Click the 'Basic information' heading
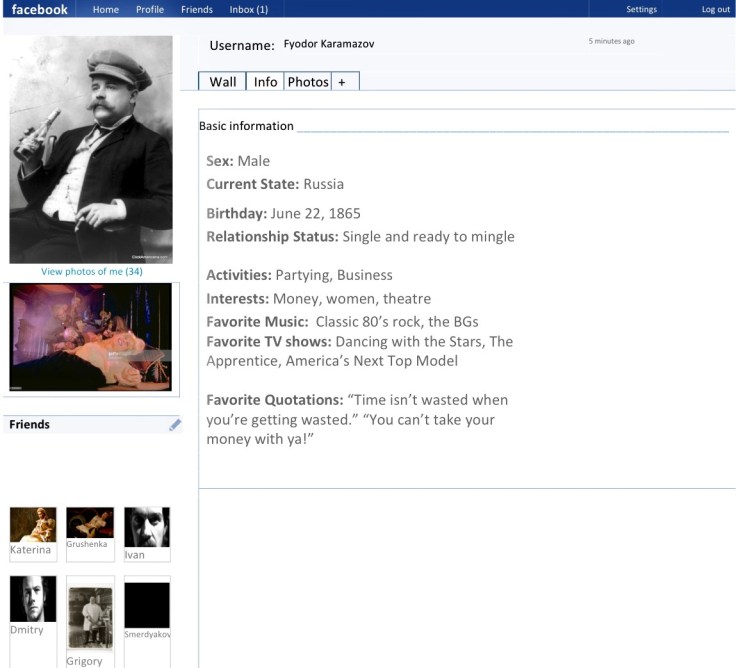Image resolution: width=736 pixels, height=668 pixels. pyautogui.click(x=246, y=126)
